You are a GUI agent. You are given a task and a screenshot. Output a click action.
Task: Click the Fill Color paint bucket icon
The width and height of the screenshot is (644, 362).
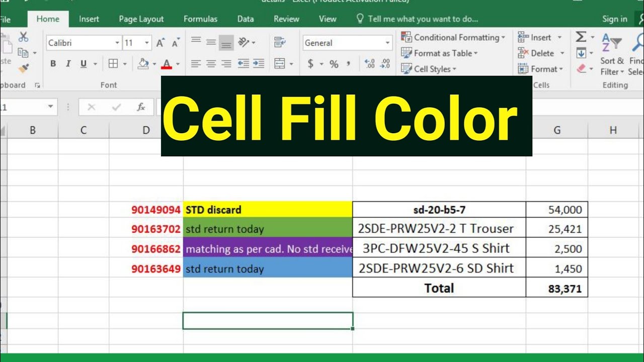143,64
